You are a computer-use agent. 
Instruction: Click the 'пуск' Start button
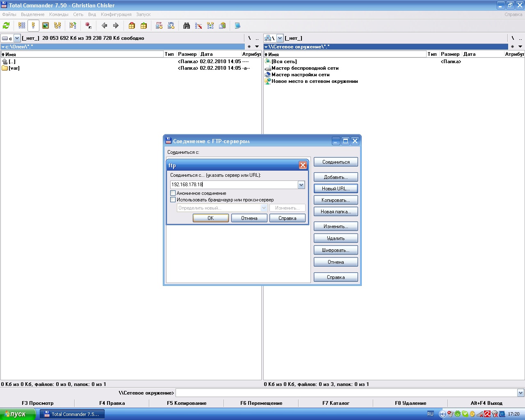[x=17, y=414]
